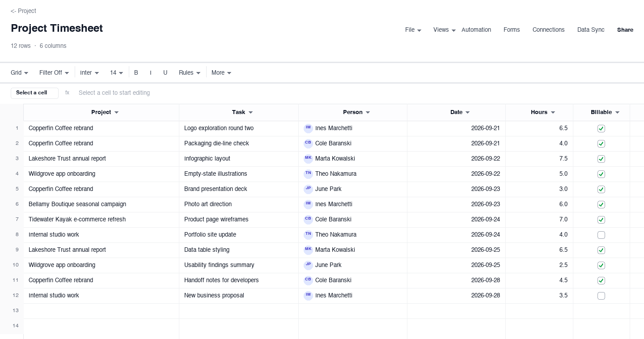Image resolution: width=644 pixels, height=339 pixels.
Task: Click the Project Timesheet title
Action: pos(57,28)
